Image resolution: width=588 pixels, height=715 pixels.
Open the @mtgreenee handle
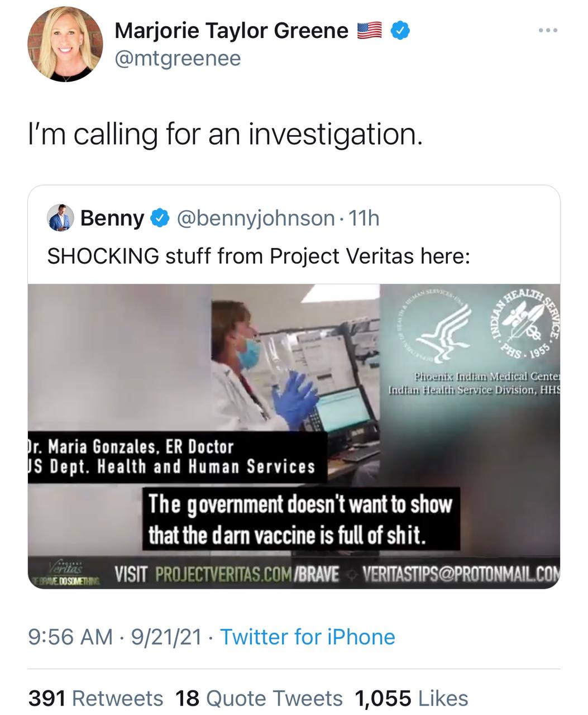click(x=178, y=58)
